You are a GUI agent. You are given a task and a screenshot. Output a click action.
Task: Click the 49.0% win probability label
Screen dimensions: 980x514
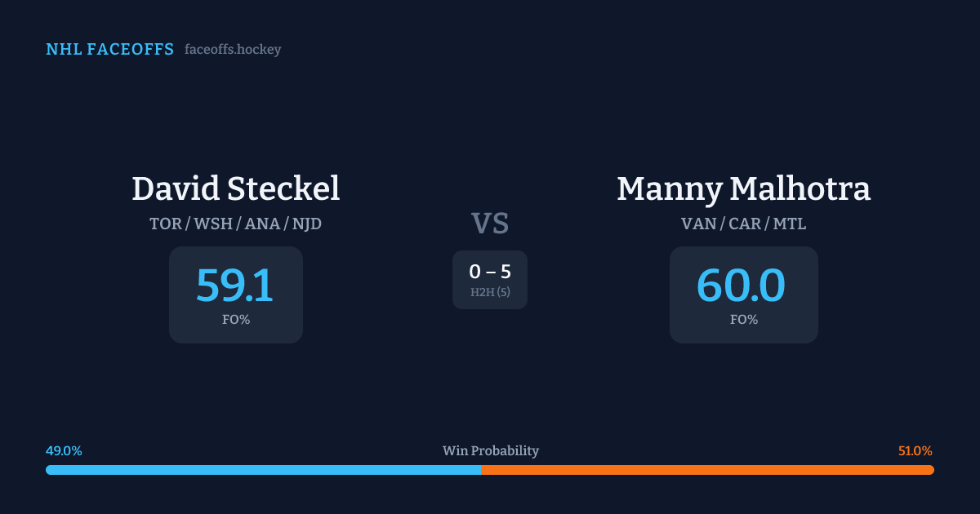(64, 451)
